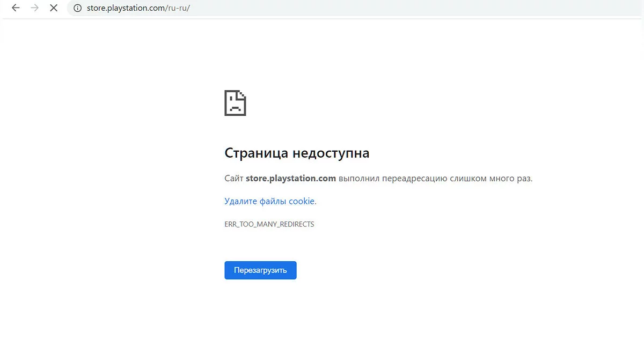Click the "Перезагрузить" reload button

click(260, 270)
